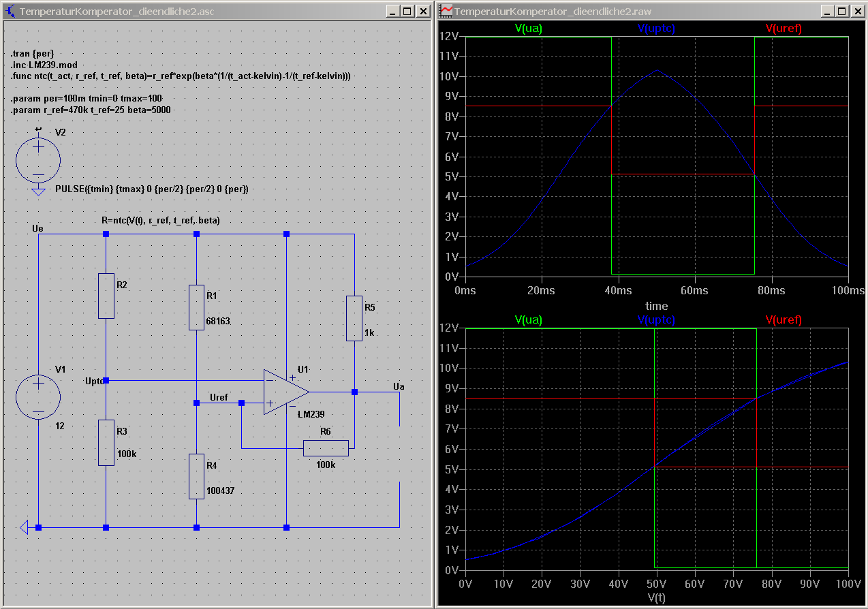Click the Ua output net label
The image size is (868, 609).
pos(399,386)
